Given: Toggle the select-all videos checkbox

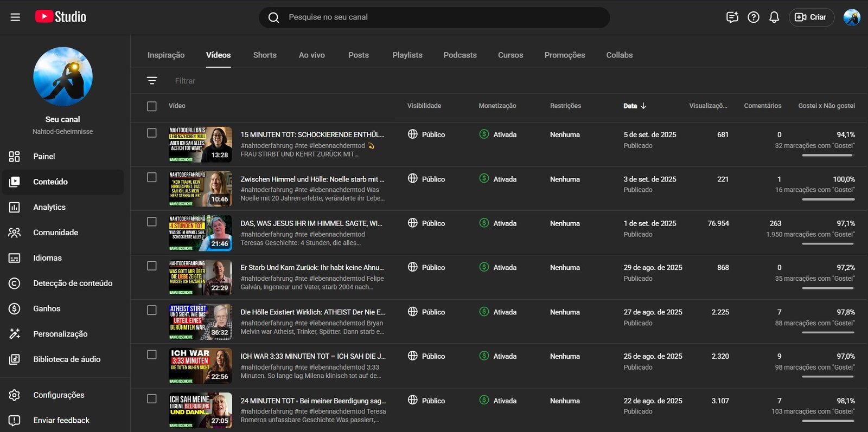Looking at the screenshot, I should (x=152, y=106).
